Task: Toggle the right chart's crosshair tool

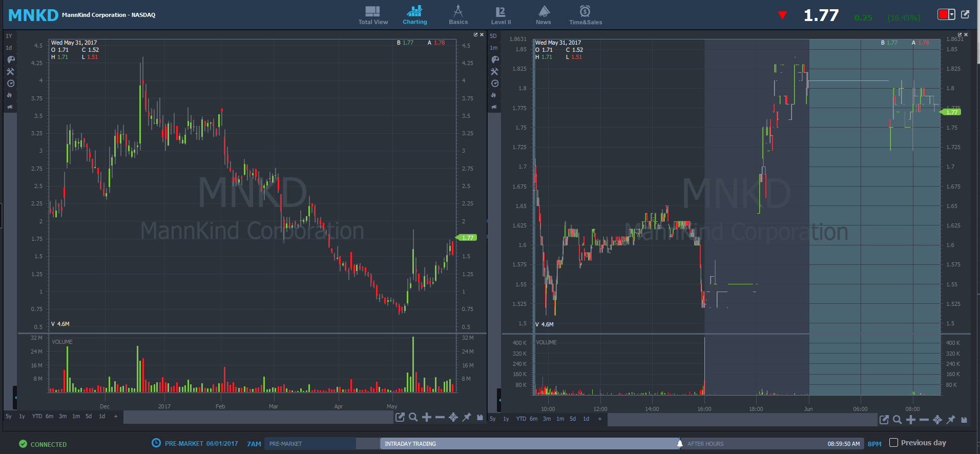Action: click(937, 420)
